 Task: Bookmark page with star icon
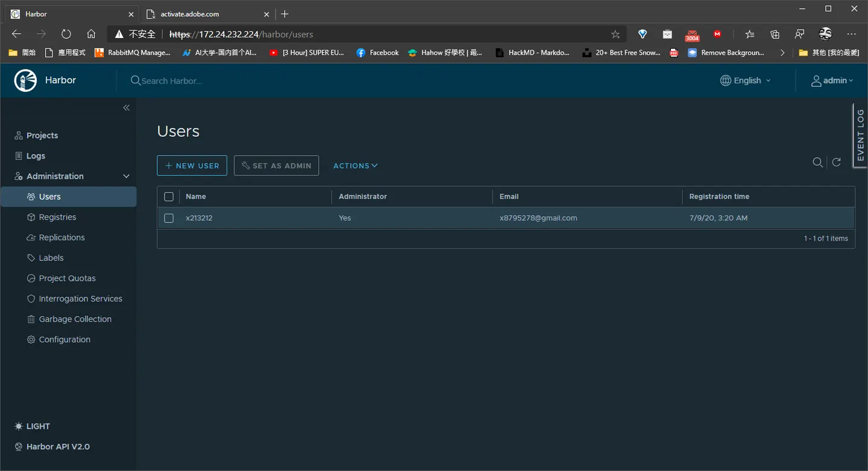tap(615, 34)
